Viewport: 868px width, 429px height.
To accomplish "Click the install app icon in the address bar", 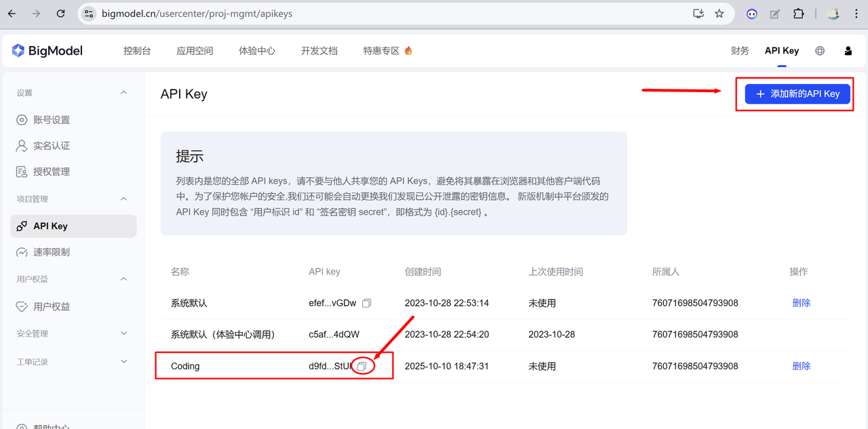I will [698, 14].
